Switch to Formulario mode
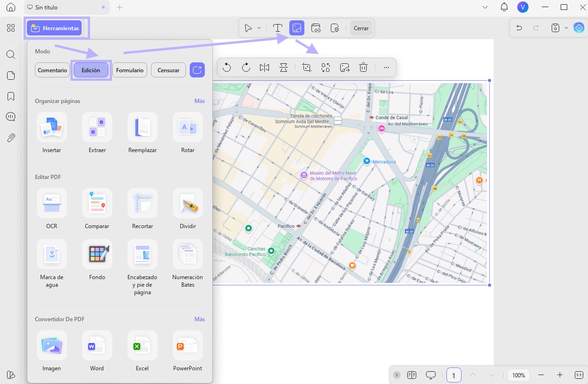Image resolution: width=588 pixels, height=384 pixels. (x=130, y=70)
